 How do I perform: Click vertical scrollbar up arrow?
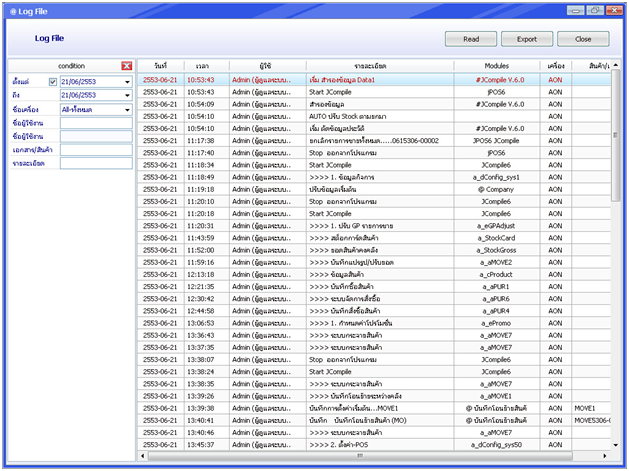click(x=615, y=65)
